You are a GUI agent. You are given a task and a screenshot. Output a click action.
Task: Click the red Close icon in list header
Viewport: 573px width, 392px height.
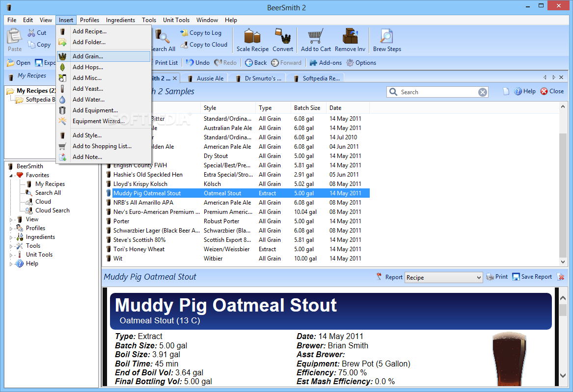coord(544,91)
